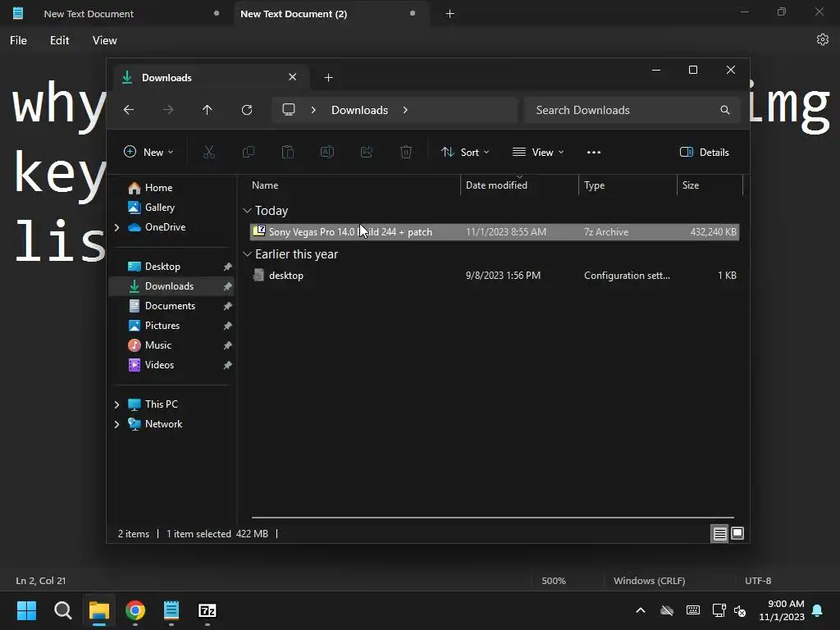The image size is (840, 630).
Task: Open Notepad File menu
Action: click(18, 40)
